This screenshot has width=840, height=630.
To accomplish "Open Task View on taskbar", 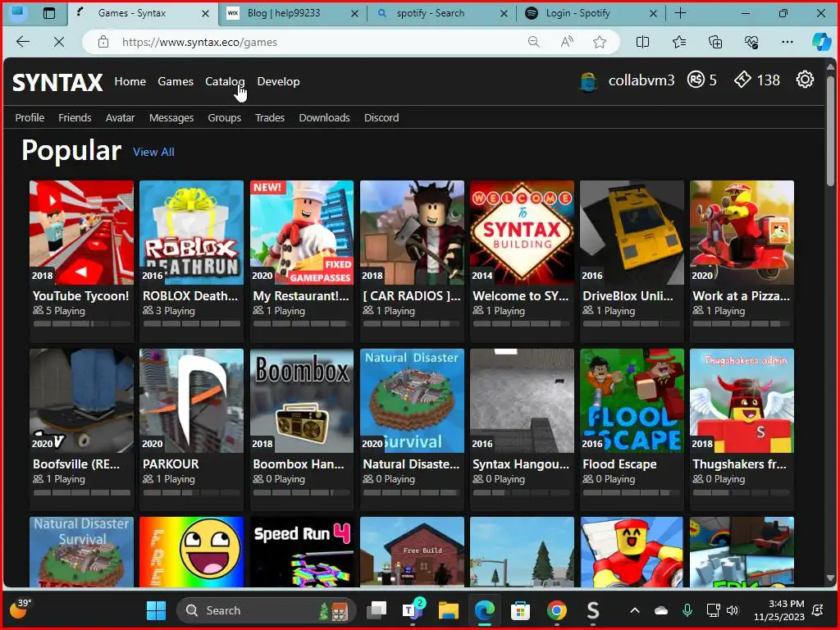I will [x=377, y=610].
